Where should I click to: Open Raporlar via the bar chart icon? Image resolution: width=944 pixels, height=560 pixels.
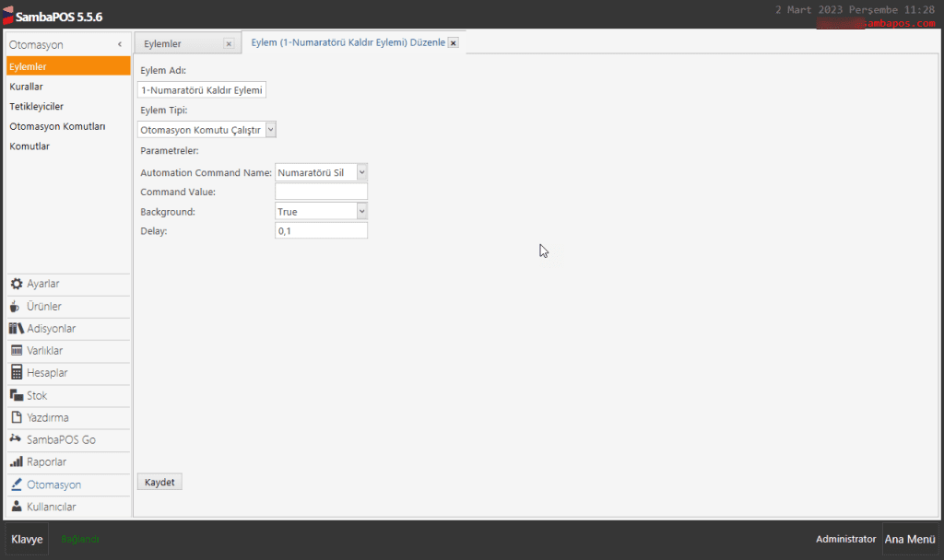[x=16, y=461]
